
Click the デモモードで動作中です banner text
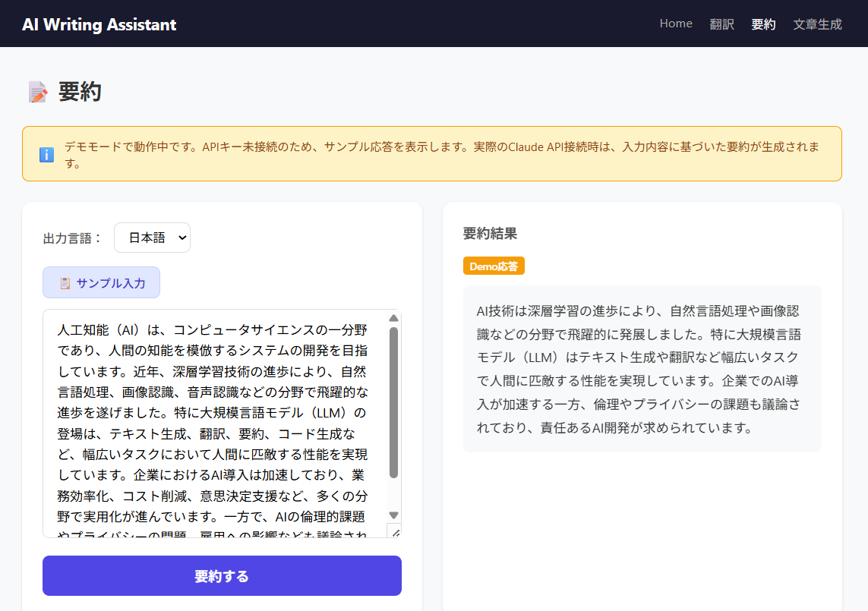pos(442,154)
